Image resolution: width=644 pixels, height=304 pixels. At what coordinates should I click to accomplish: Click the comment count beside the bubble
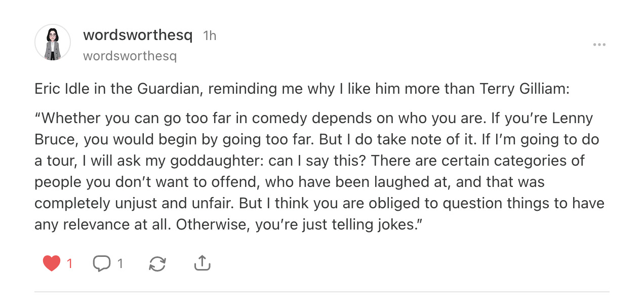120,263
